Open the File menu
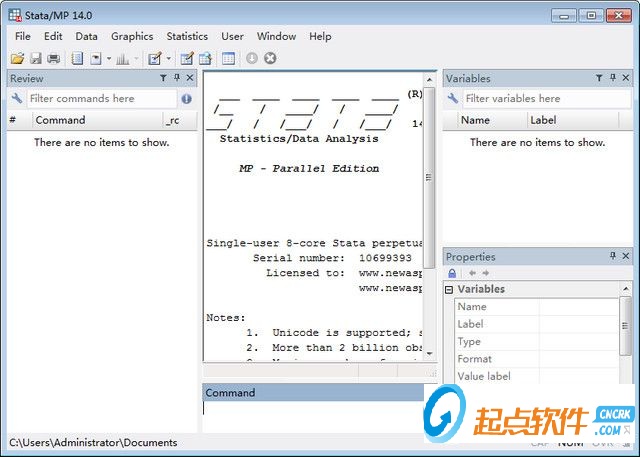Image resolution: width=640 pixels, height=457 pixels. click(22, 36)
